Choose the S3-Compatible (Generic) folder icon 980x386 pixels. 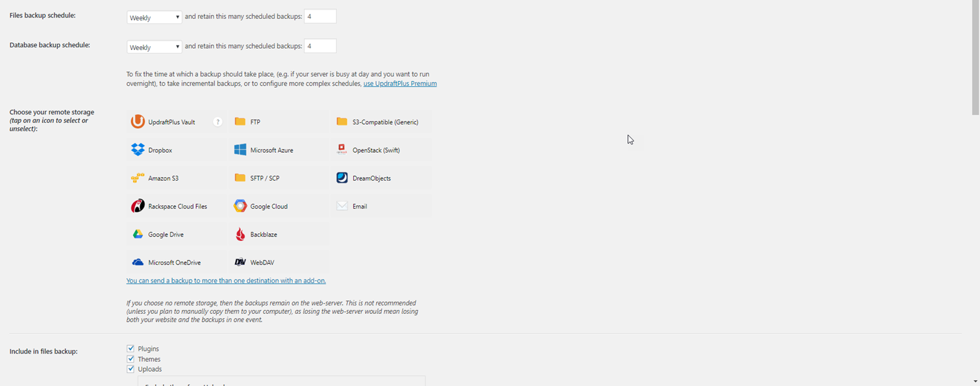tap(342, 122)
